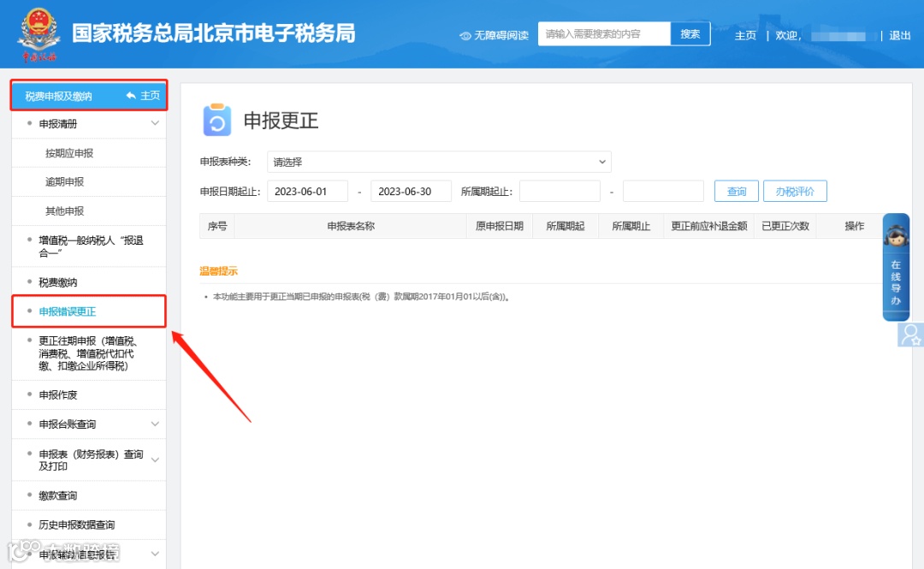Click the back arrow icon beside 主页 in sidebar
Screen dimensions: 924x569
pos(131,96)
